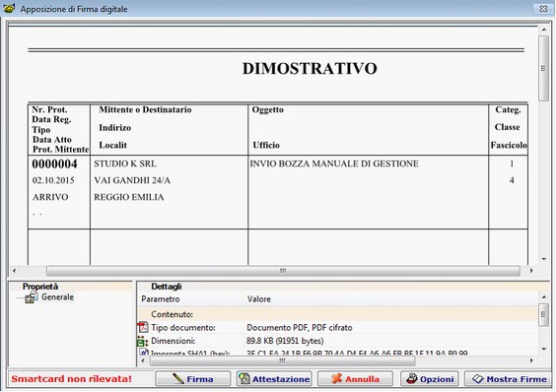Screen dimensions: 556x392
Task: Click protocol number 0000004
Action: (x=54, y=164)
